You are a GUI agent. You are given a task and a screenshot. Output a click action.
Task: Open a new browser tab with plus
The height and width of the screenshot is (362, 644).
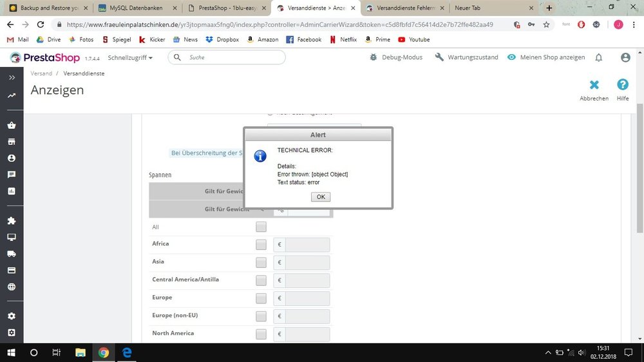click(x=549, y=8)
